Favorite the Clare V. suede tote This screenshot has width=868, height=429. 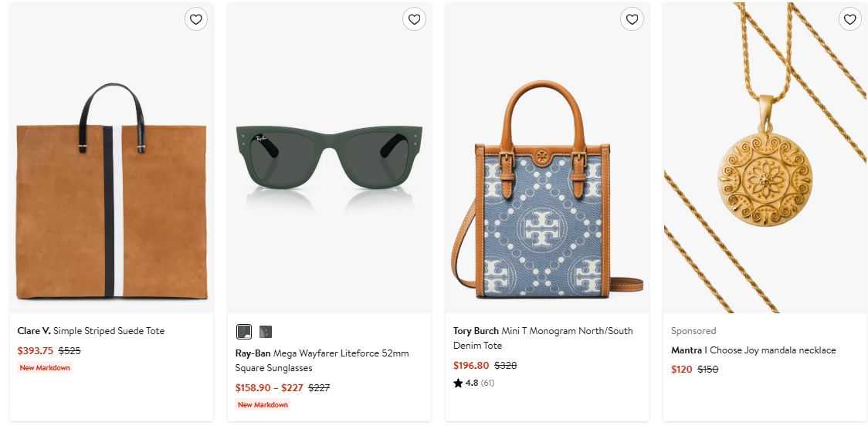coord(196,19)
